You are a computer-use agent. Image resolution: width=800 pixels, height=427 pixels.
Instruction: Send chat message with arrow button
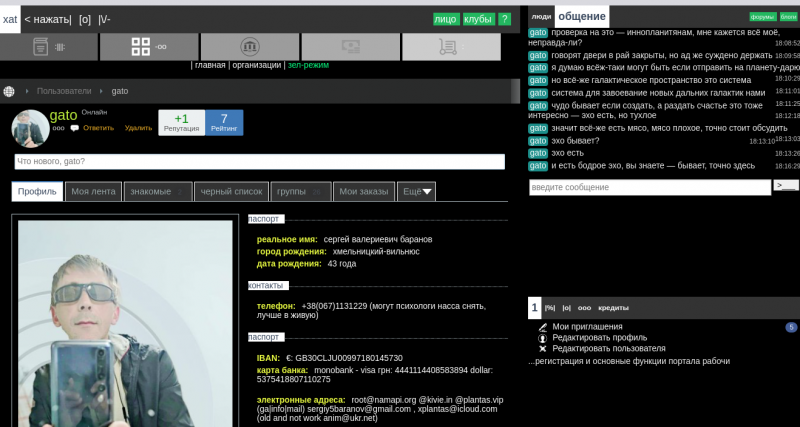[x=785, y=186]
